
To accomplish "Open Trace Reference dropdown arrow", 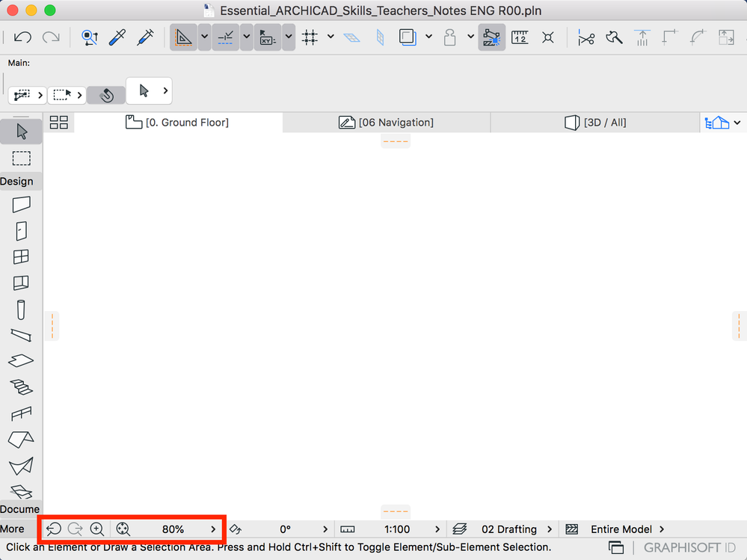I will coord(428,37).
